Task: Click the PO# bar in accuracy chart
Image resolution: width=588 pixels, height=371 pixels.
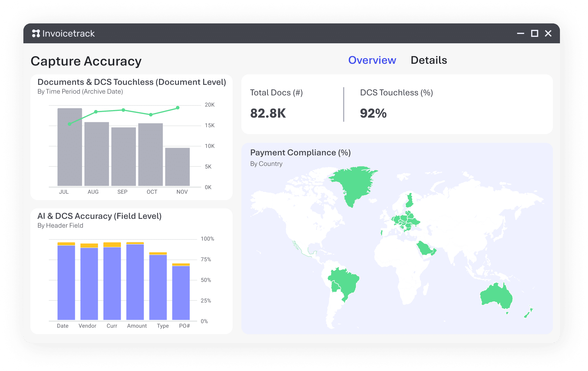Action: [181, 293]
